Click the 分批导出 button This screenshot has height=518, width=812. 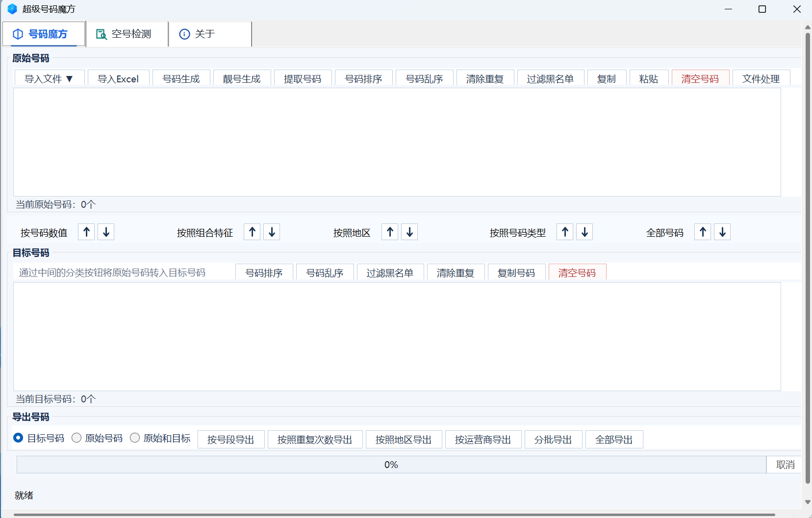553,440
